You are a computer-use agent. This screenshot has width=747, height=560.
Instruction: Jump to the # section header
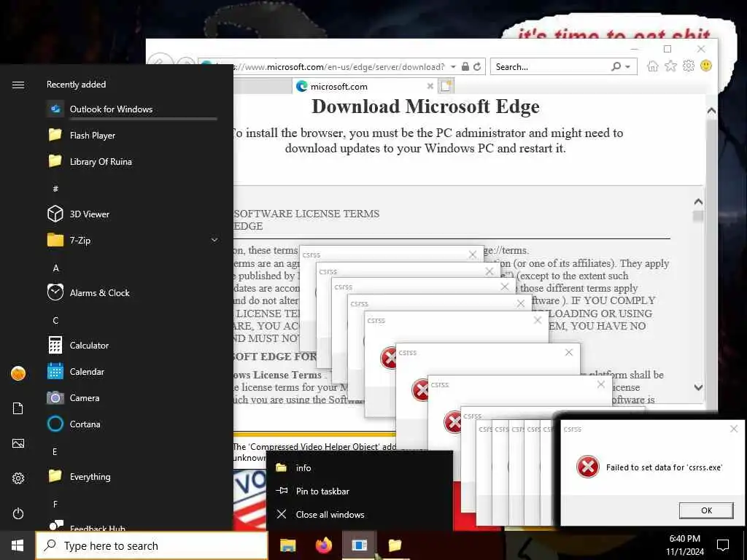click(x=55, y=189)
